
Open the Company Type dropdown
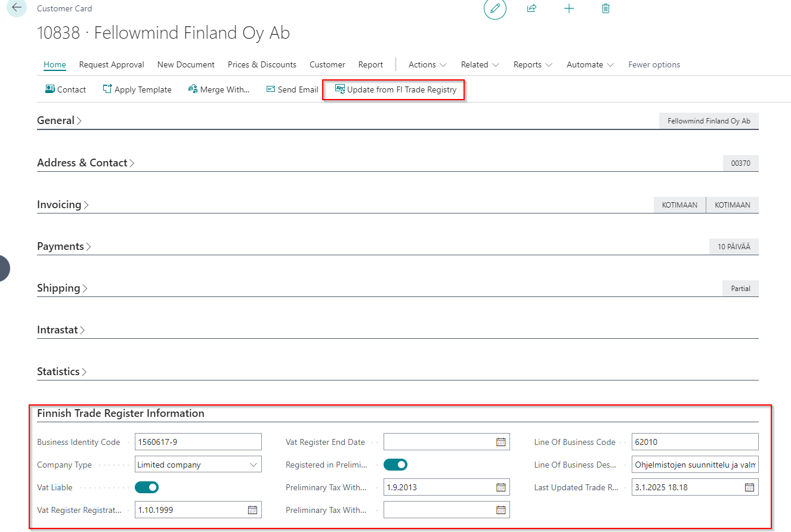pyautogui.click(x=254, y=465)
